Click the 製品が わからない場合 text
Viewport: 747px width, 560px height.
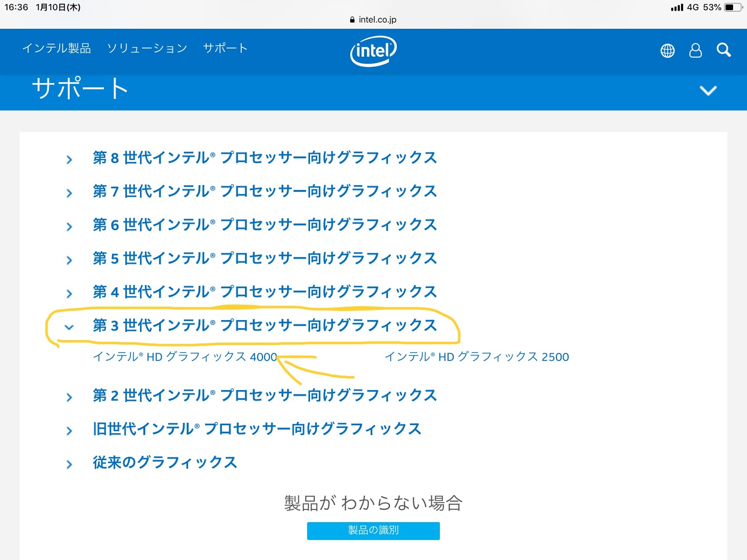point(373,504)
